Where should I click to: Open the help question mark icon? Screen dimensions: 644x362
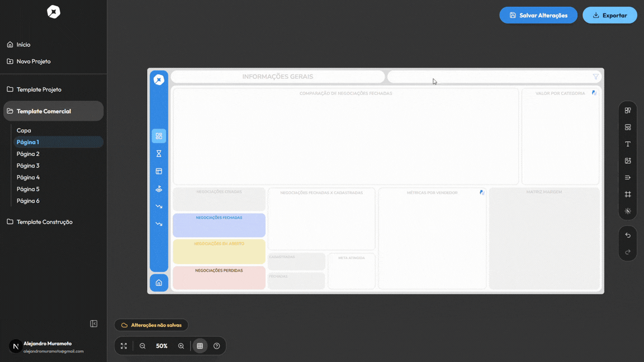tap(217, 346)
